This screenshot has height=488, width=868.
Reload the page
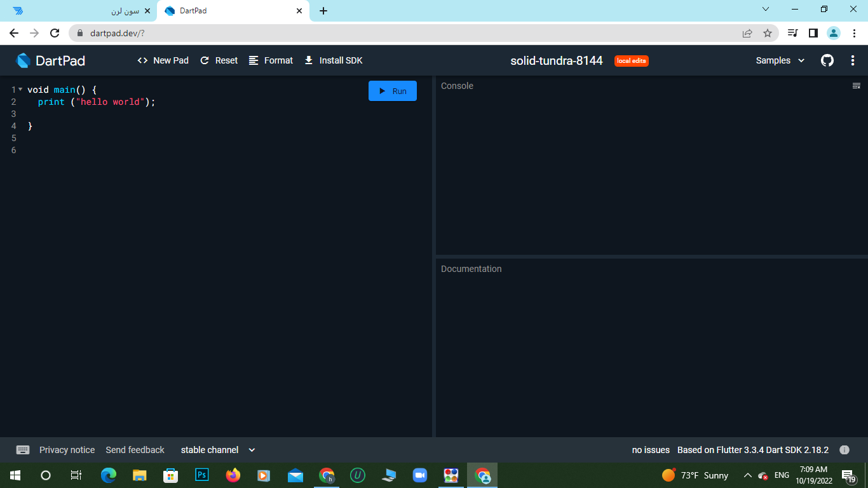[x=55, y=33]
